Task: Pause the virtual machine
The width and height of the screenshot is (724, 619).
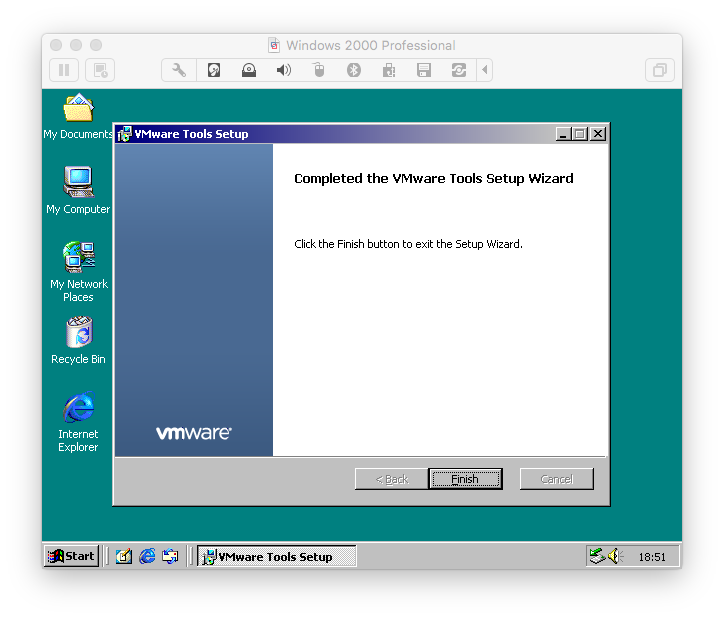Action: click(64, 70)
